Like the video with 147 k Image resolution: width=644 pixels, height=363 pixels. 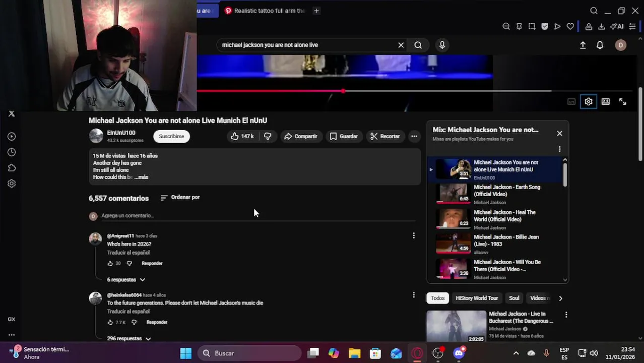[x=242, y=136]
